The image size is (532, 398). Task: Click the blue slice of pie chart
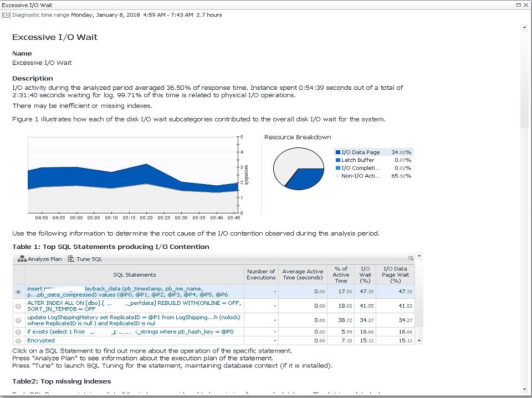click(x=306, y=180)
